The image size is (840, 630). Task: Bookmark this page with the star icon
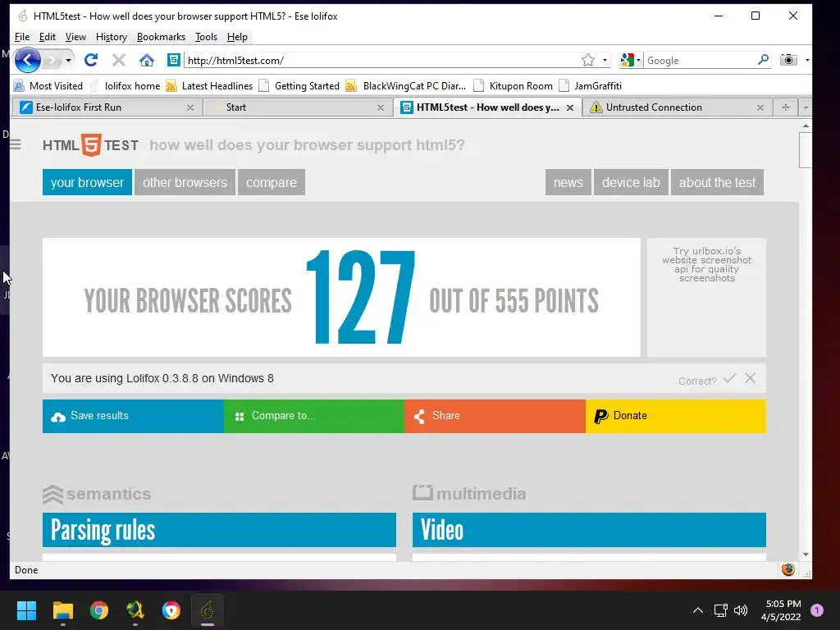(x=587, y=60)
